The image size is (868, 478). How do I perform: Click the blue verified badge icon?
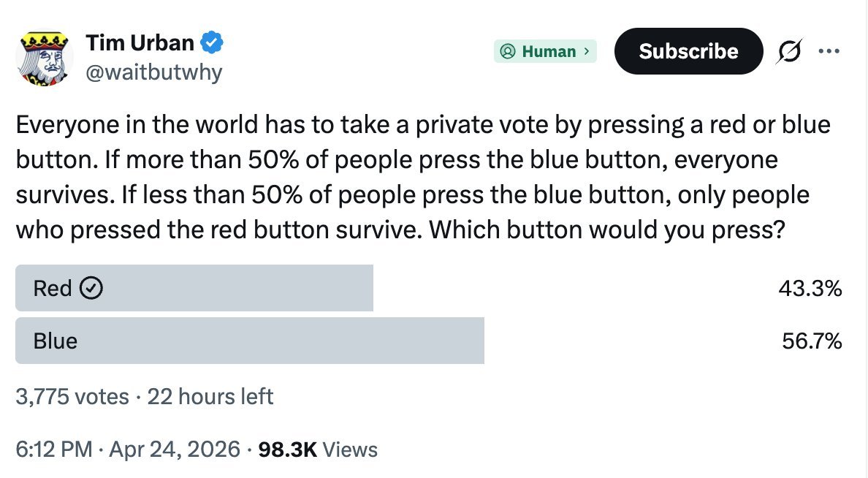[x=211, y=42]
